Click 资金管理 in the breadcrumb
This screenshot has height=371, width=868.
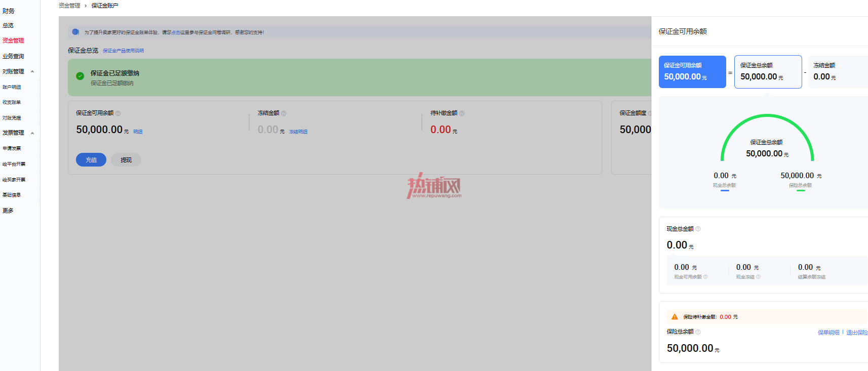pyautogui.click(x=69, y=6)
